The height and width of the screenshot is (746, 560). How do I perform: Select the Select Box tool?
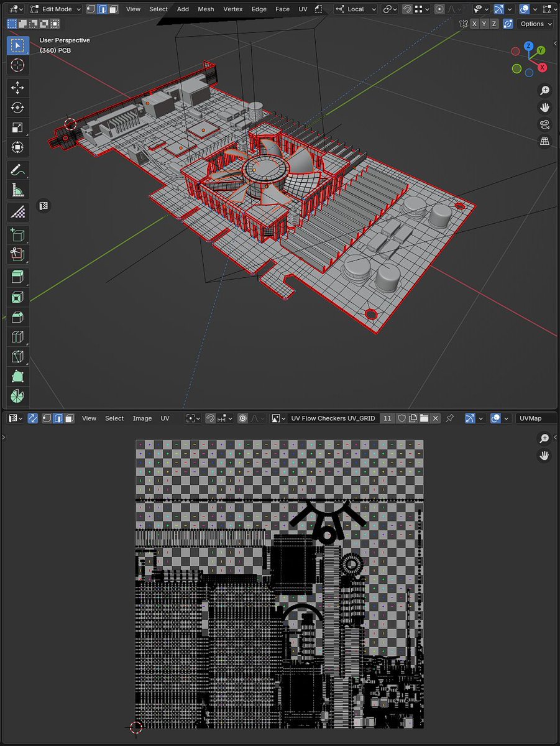(x=17, y=45)
